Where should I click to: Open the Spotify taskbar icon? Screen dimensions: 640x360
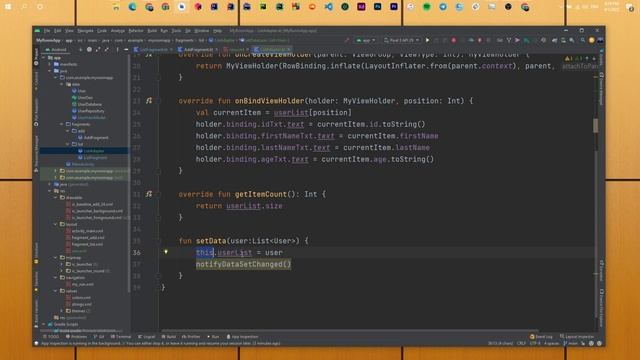coord(427,7)
